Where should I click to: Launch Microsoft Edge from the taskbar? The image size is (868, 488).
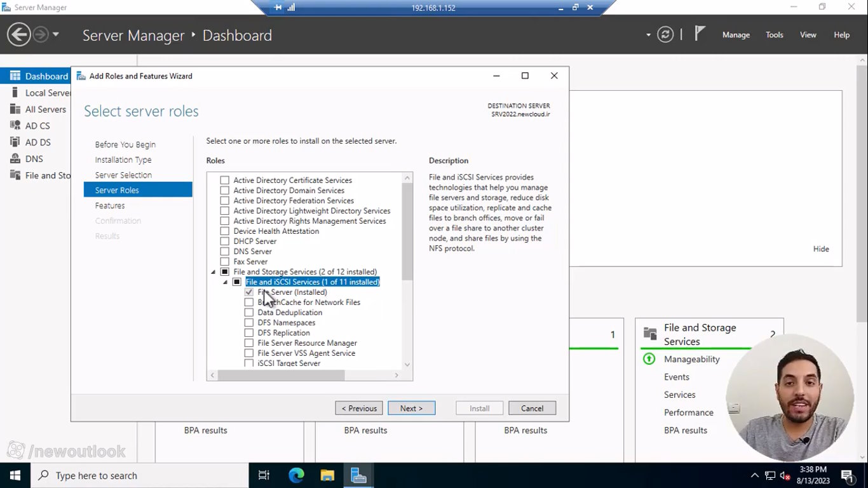296,475
